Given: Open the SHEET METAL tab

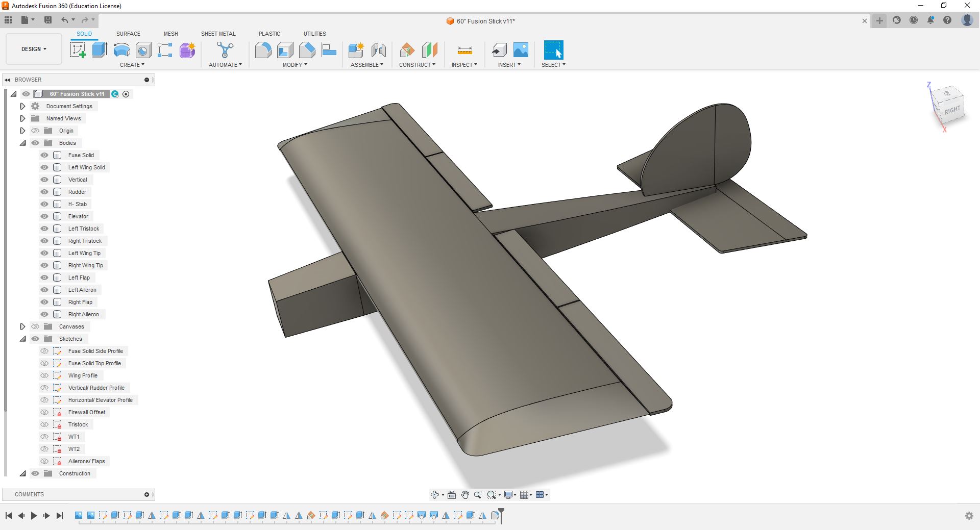Looking at the screenshot, I should pos(218,34).
